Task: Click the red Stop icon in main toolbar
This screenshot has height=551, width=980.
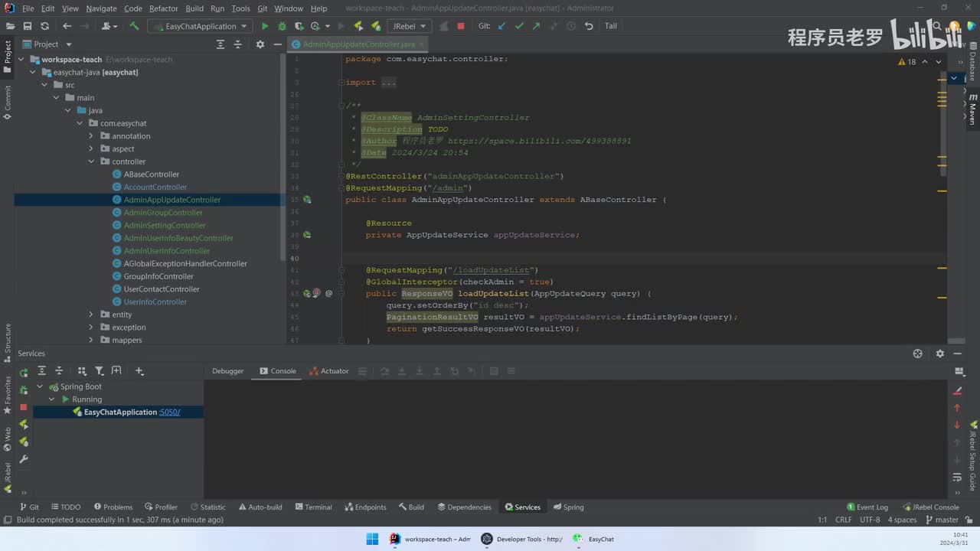Action: [x=461, y=26]
